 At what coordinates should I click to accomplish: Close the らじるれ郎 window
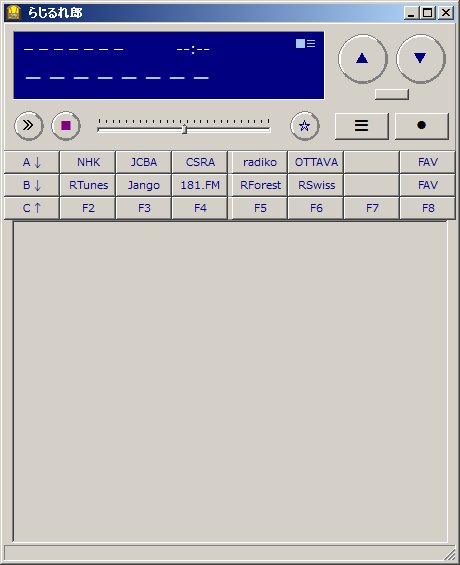pos(446,13)
